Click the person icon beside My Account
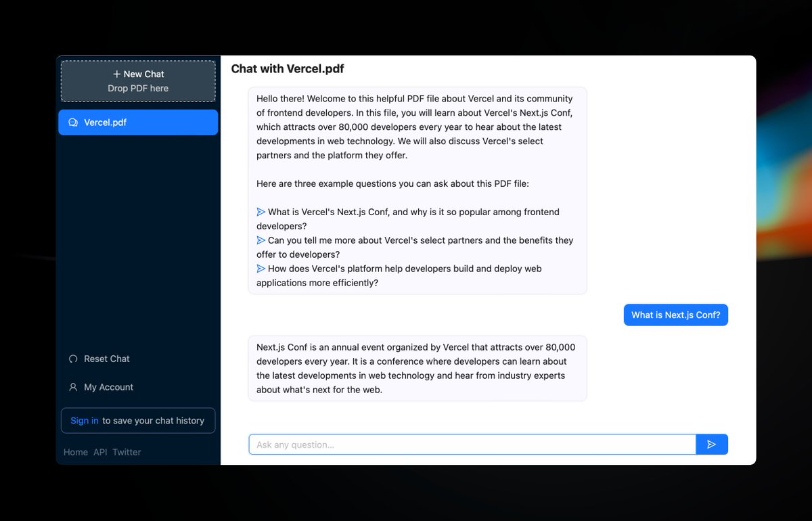This screenshot has width=812, height=521. tap(73, 387)
